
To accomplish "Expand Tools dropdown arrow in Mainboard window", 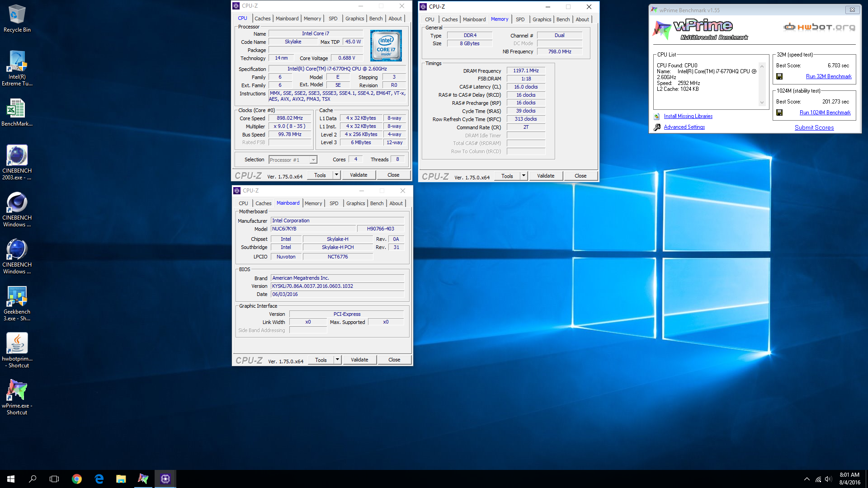I will tap(337, 360).
